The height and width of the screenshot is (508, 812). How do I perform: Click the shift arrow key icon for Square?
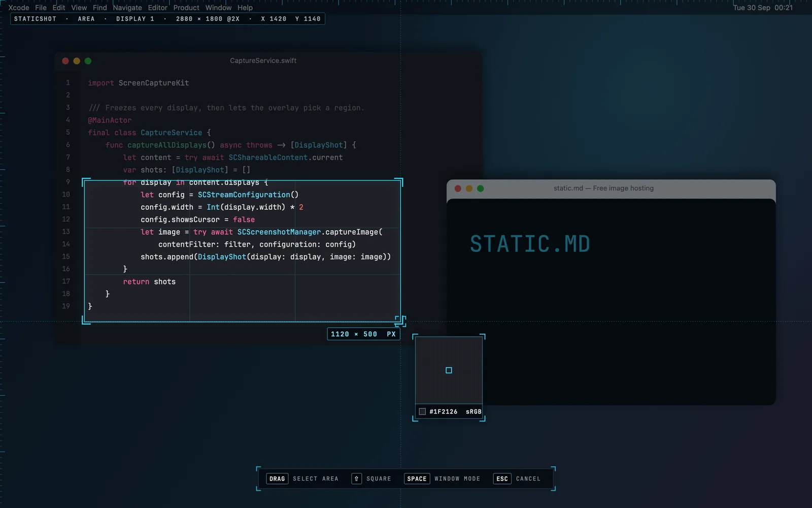(x=356, y=479)
